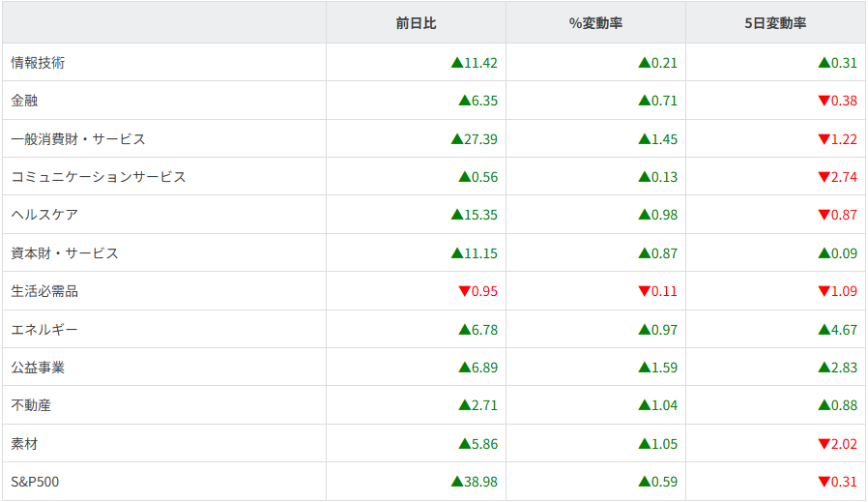Image resolution: width=868 pixels, height=502 pixels.
Task: Click the red down arrow beside 2.02
Action: coord(824,444)
